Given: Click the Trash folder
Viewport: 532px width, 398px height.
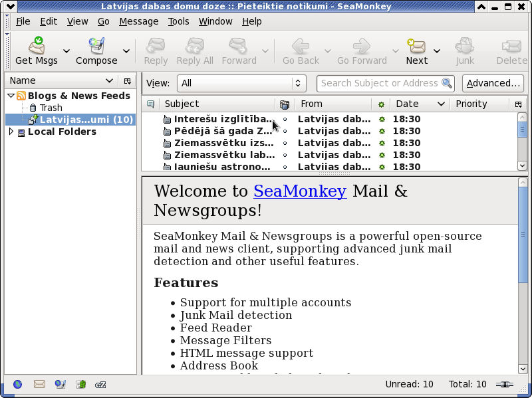Looking at the screenshot, I should [x=51, y=108].
